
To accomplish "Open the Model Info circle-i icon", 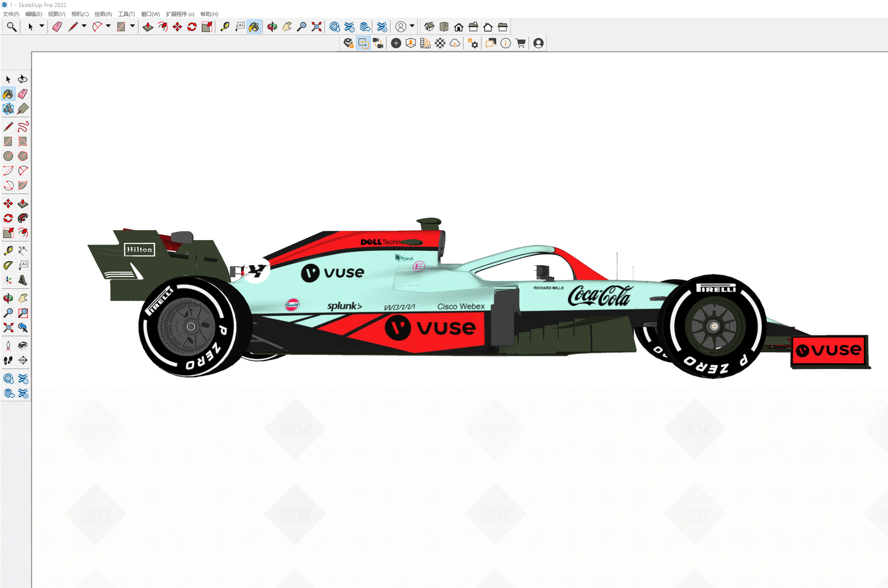I will point(506,43).
